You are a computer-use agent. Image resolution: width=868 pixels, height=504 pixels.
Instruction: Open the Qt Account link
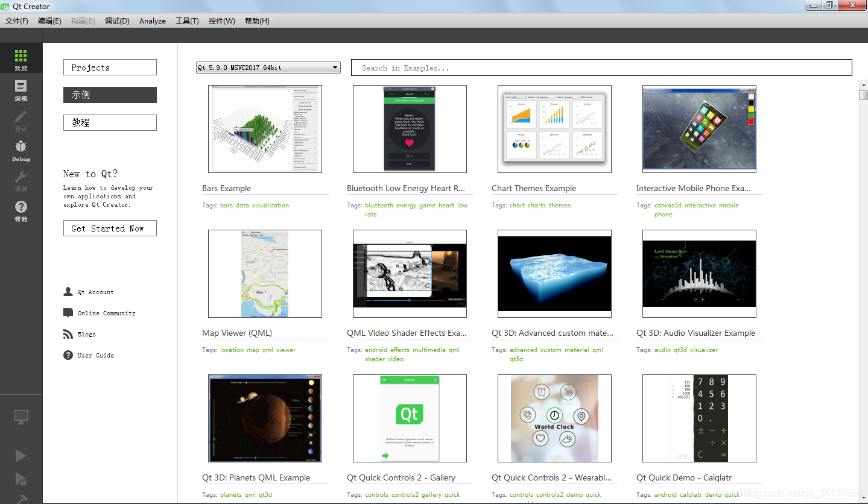click(95, 292)
